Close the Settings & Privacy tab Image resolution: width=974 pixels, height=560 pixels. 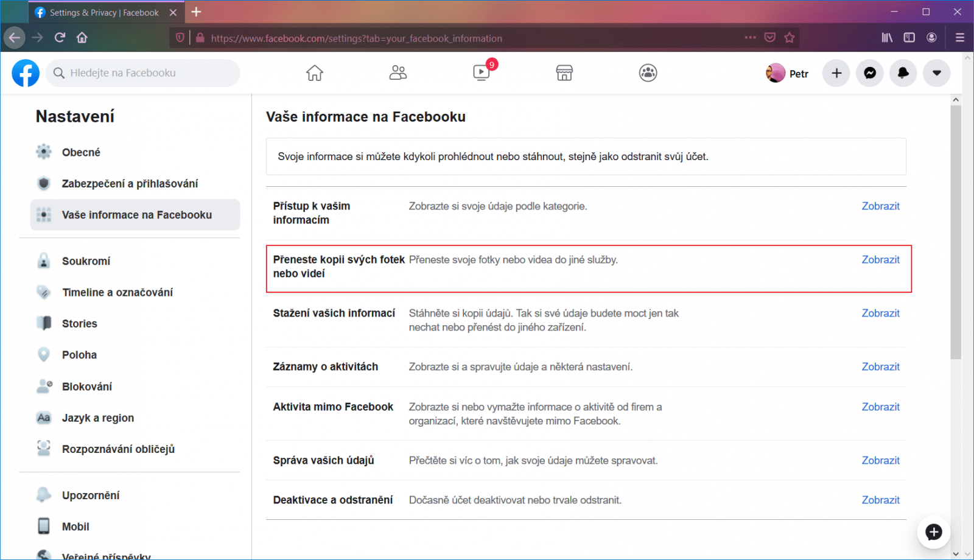pyautogui.click(x=173, y=12)
